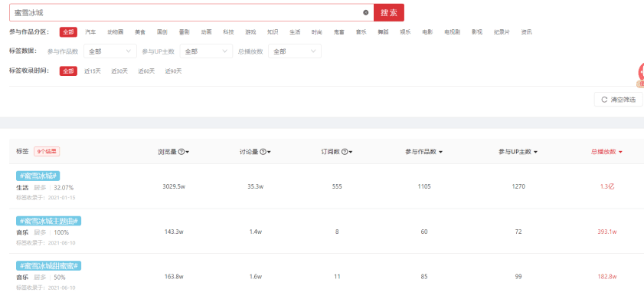Select the 国创 category filter

162,31
